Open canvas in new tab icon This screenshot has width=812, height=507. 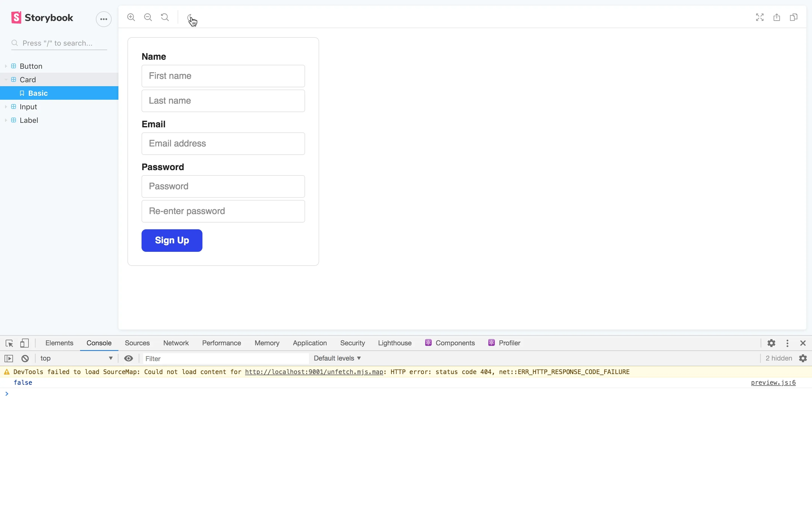pyautogui.click(x=777, y=17)
